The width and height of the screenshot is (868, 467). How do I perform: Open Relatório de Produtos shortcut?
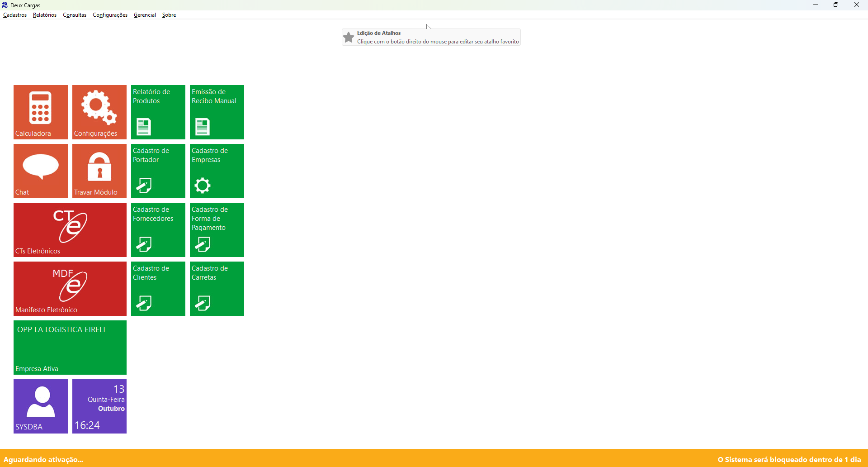coord(158,112)
